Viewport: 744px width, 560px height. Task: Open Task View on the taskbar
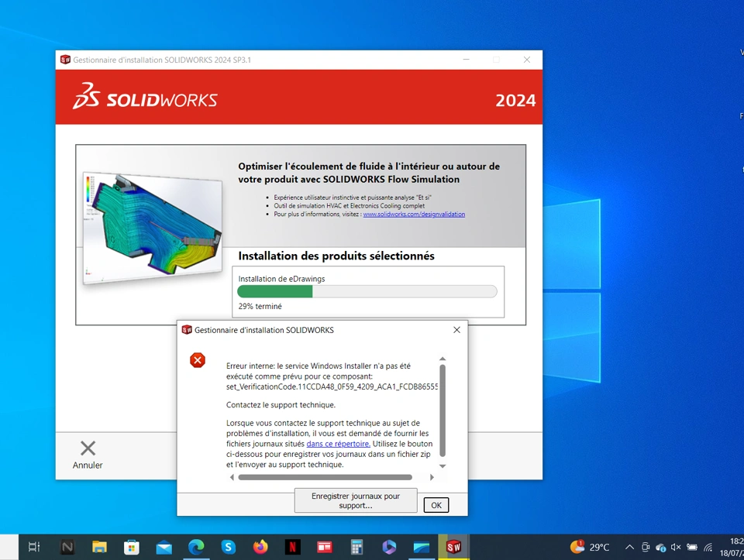[x=34, y=547]
